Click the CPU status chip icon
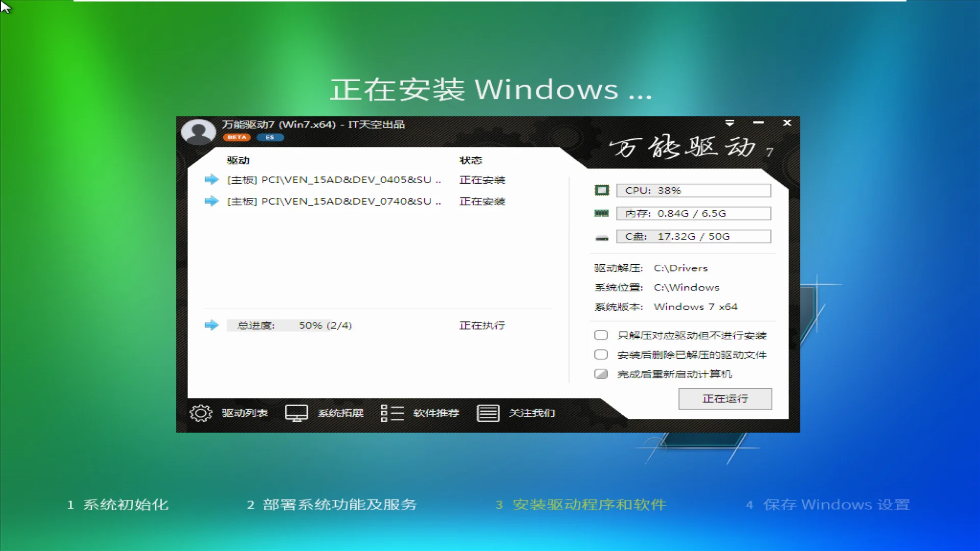The height and width of the screenshot is (551, 980). coord(602,190)
